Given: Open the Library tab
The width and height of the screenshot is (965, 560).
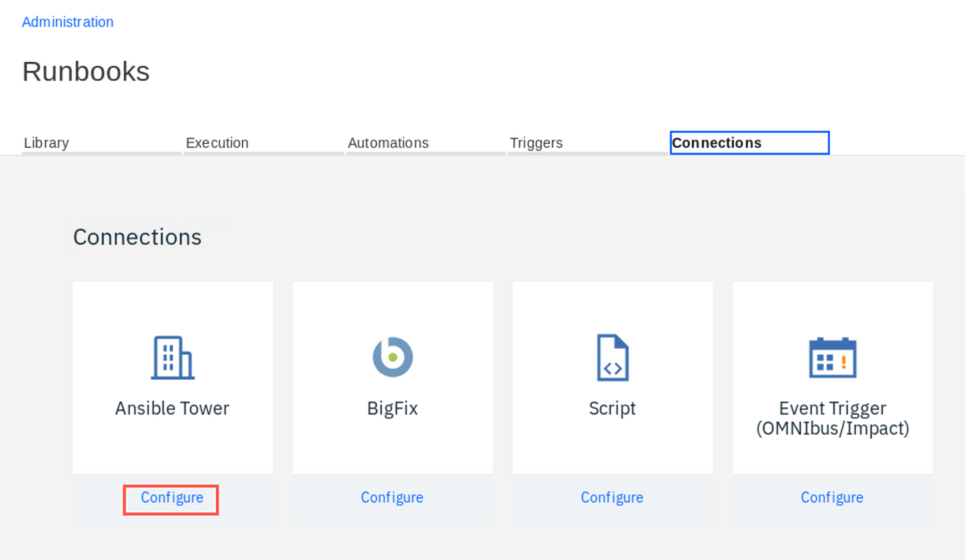Looking at the screenshot, I should [x=101, y=142].
